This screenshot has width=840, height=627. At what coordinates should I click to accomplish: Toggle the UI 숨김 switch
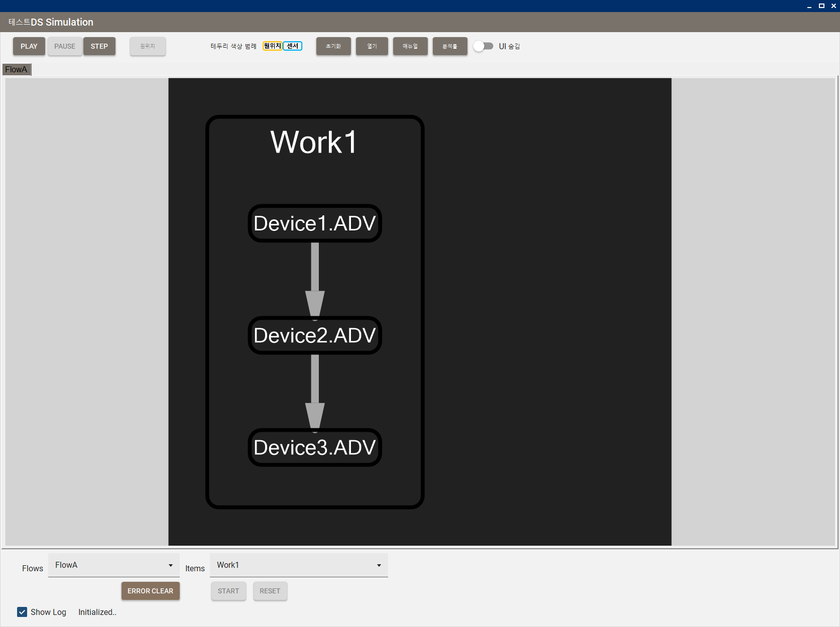point(483,46)
